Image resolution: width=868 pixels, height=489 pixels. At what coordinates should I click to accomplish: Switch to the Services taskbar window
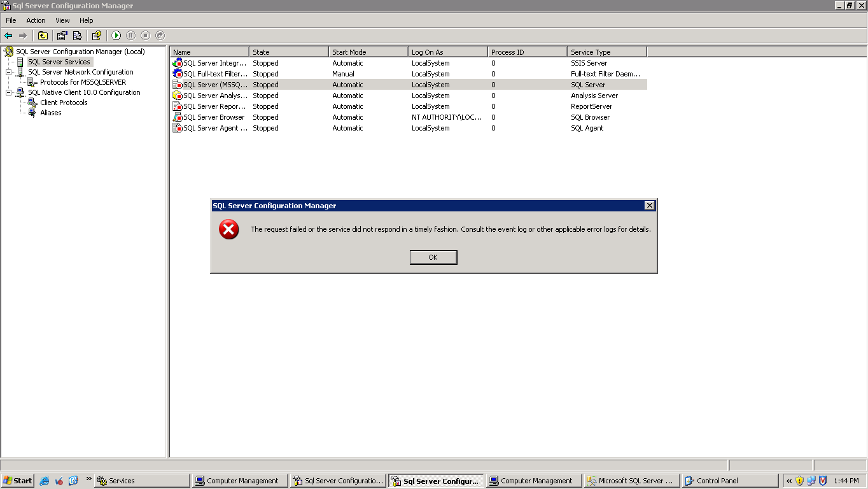click(x=142, y=481)
